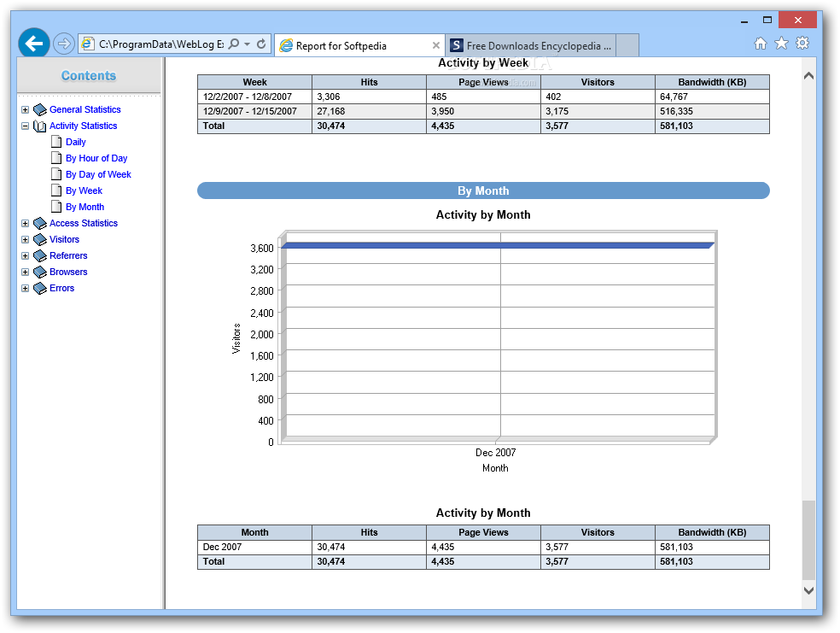Click the forward navigation arrow
The width and height of the screenshot is (840, 633).
click(x=64, y=44)
